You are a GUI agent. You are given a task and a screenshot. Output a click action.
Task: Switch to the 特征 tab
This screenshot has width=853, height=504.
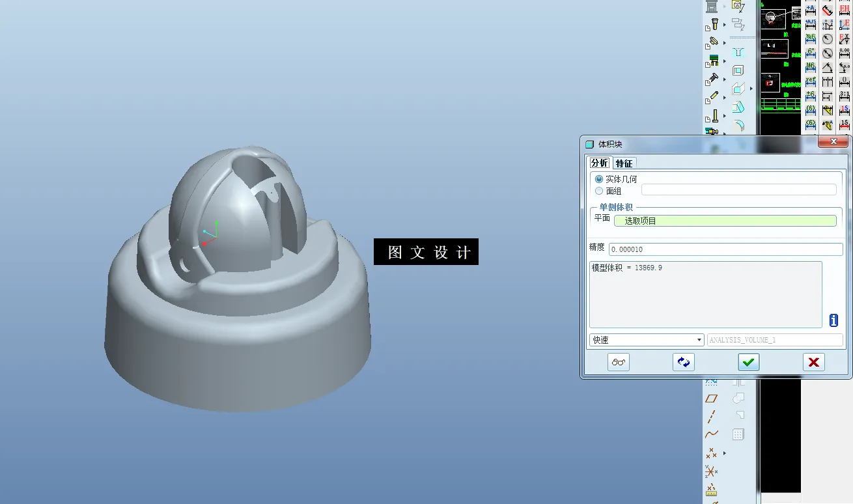pos(623,163)
